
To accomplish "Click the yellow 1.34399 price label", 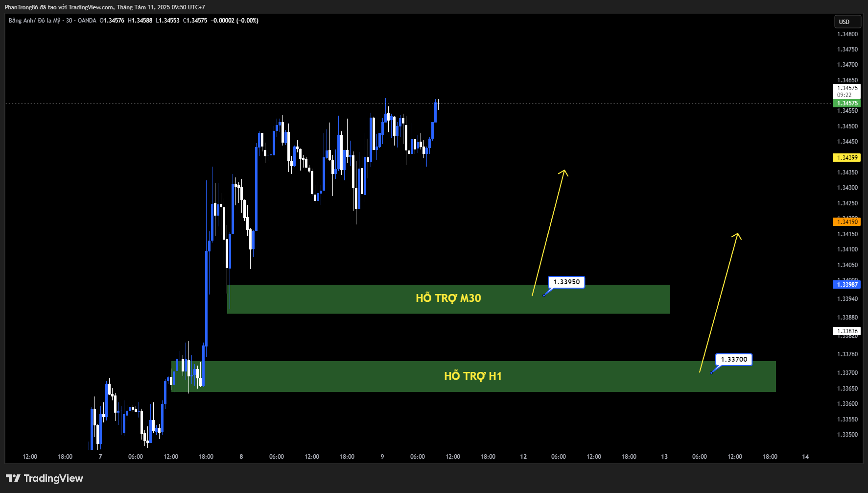I will [x=847, y=158].
